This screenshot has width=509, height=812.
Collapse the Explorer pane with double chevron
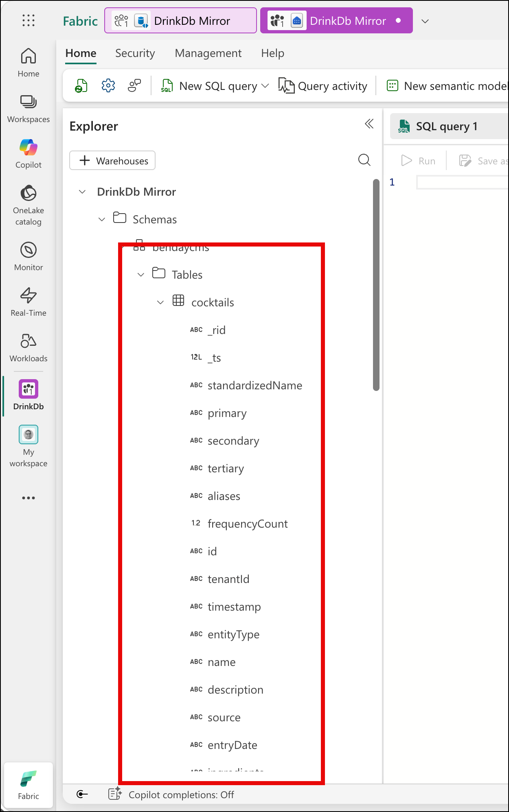click(x=369, y=124)
